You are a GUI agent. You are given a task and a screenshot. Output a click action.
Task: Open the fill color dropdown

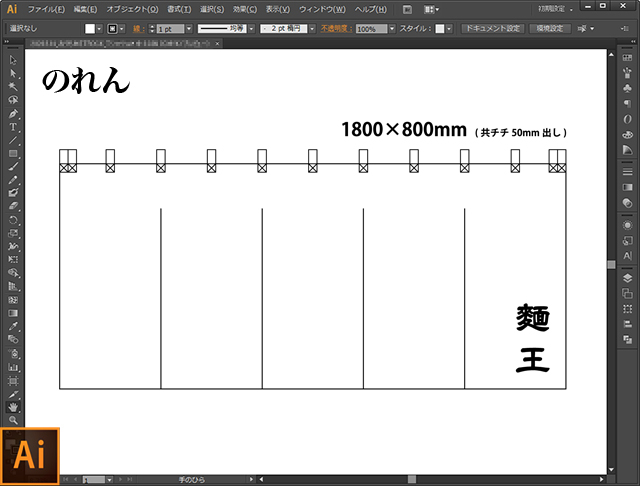click(x=99, y=29)
